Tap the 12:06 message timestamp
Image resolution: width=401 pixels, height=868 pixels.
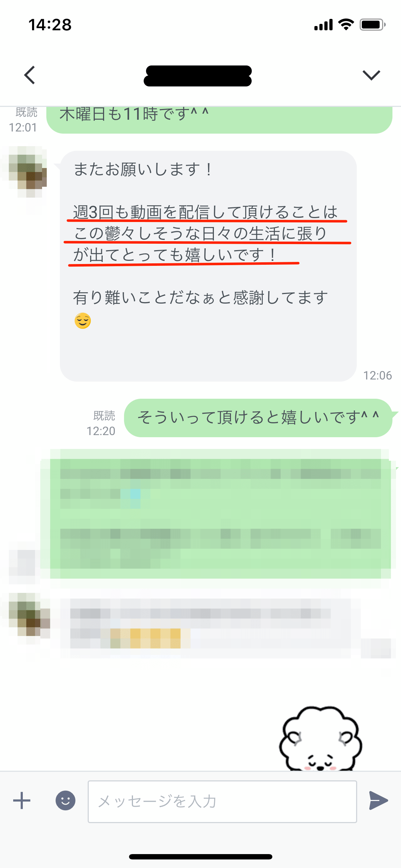click(377, 375)
